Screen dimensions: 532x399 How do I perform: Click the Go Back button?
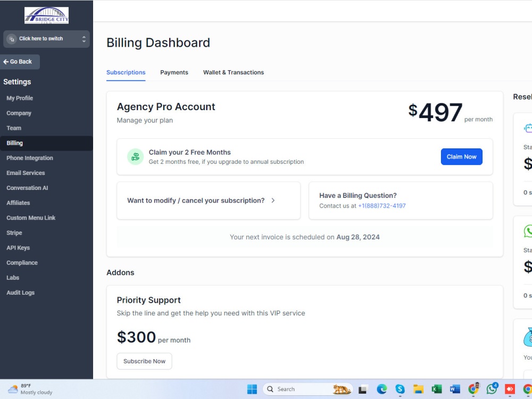(x=20, y=62)
